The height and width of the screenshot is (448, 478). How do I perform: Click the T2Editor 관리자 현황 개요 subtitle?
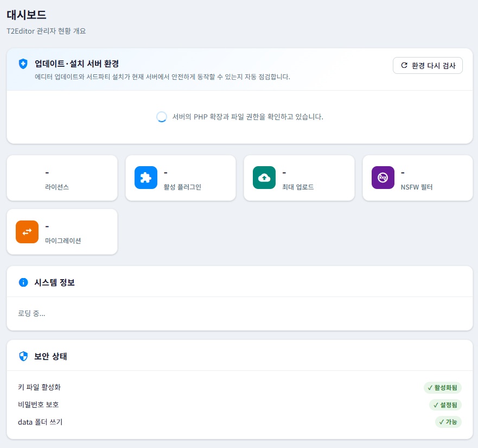[x=46, y=31]
